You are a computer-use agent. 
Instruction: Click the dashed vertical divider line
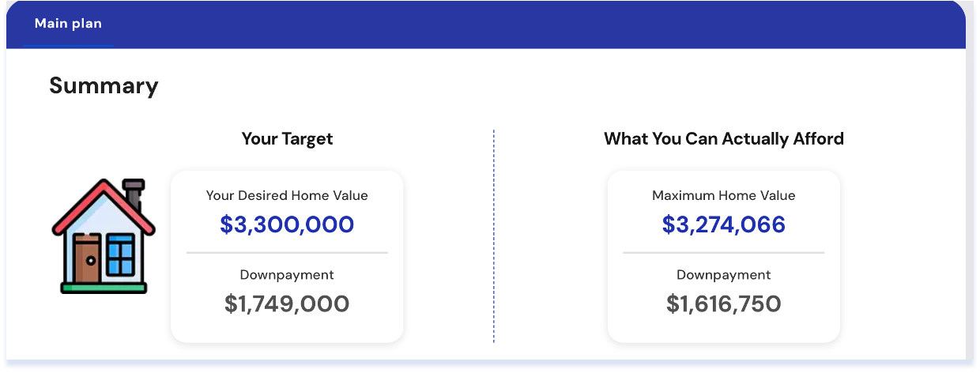pyautogui.click(x=493, y=237)
